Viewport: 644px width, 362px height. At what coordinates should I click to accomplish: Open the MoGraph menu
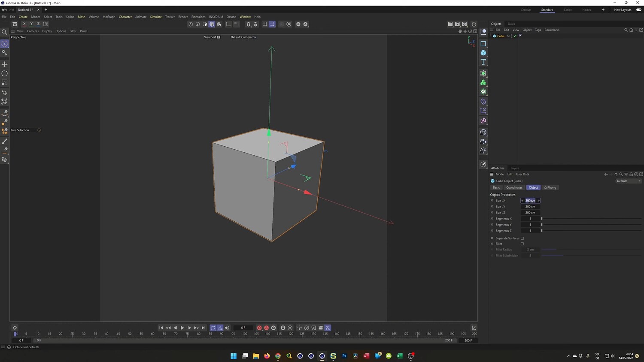coord(109,17)
